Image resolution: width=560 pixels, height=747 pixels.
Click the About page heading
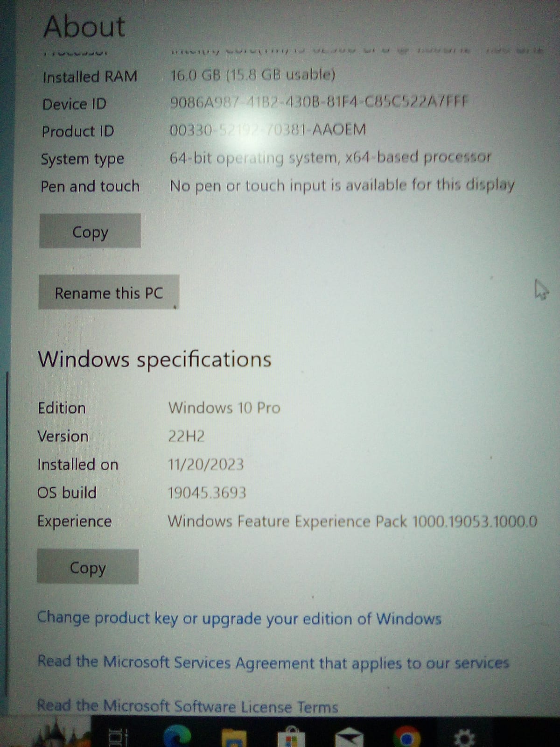pyautogui.click(x=84, y=26)
